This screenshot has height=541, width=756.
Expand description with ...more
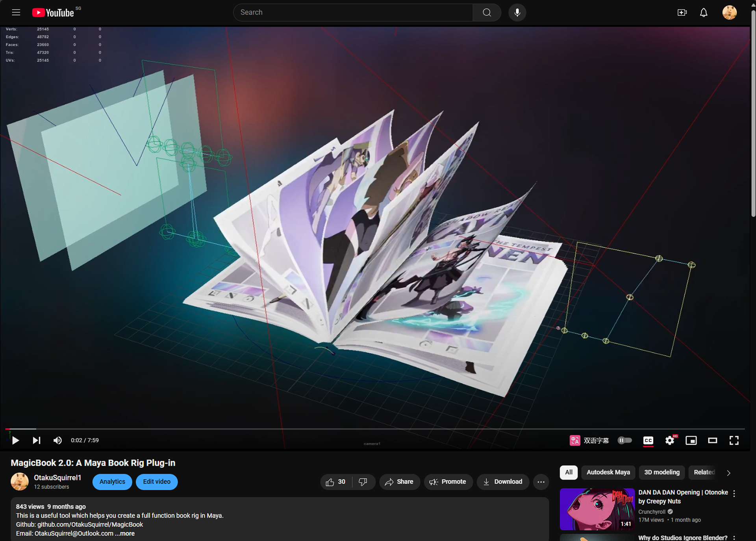125,534
